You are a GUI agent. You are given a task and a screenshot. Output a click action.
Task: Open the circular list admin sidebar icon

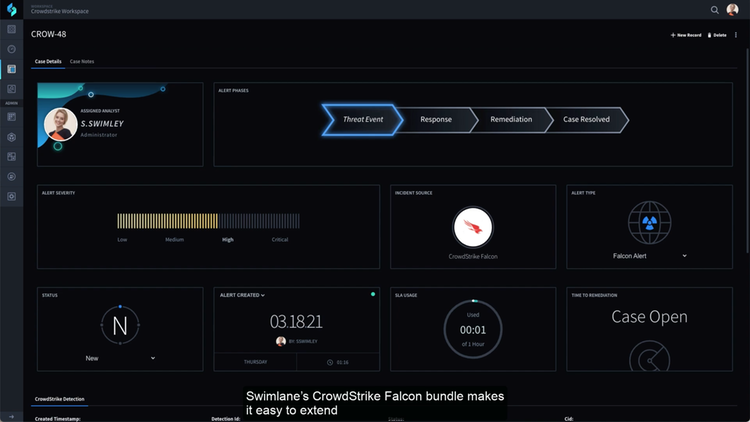11,177
